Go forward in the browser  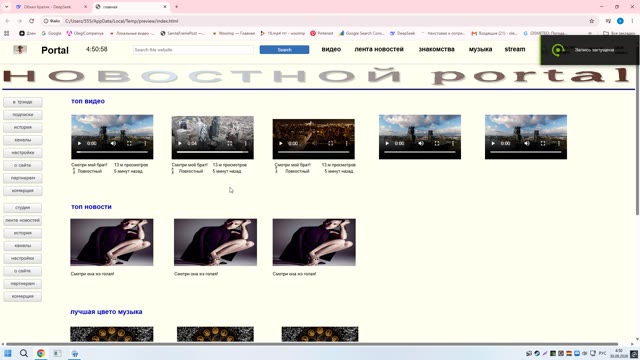20,21
